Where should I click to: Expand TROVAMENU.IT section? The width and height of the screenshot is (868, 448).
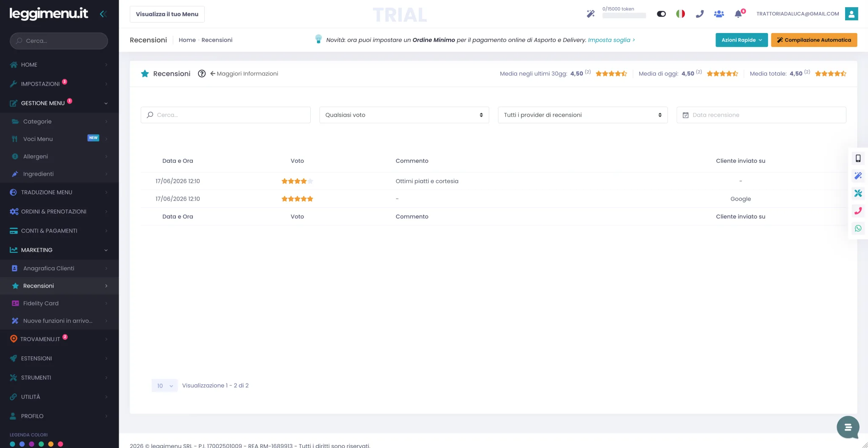(x=59, y=339)
